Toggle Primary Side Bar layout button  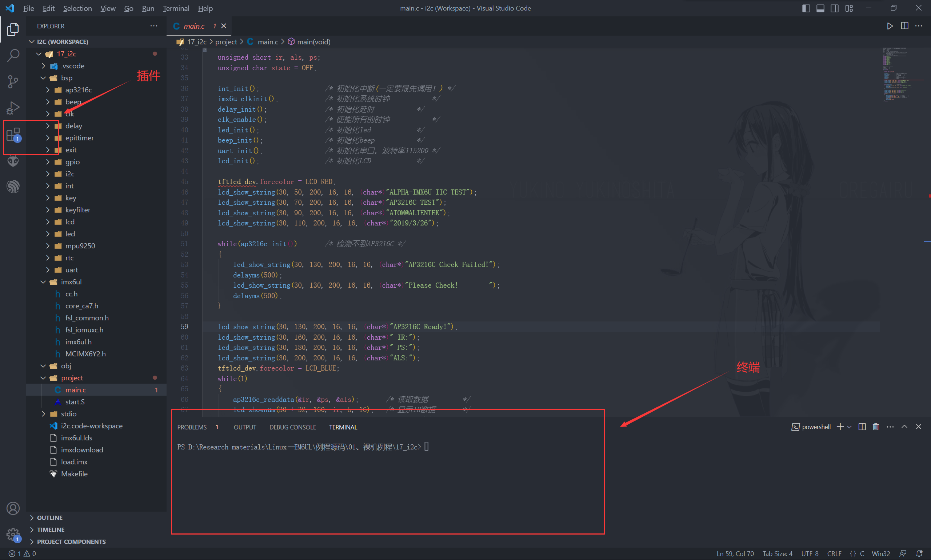pyautogui.click(x=806, y=8)
